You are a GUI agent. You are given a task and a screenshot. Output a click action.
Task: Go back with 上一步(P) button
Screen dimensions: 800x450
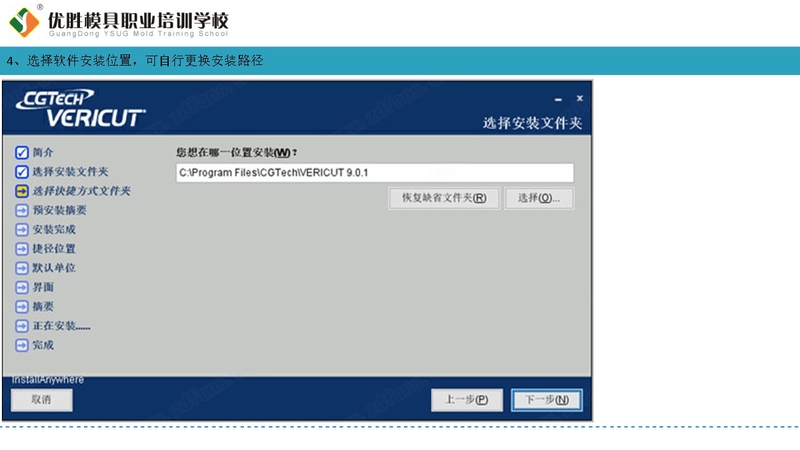[x=466, y=399]
